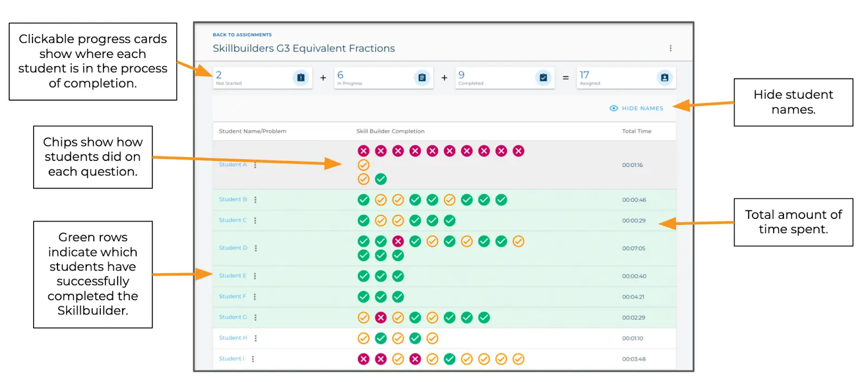Click Student A's second-row orange check chip
The image size is (868, 382).
[363, 165]
